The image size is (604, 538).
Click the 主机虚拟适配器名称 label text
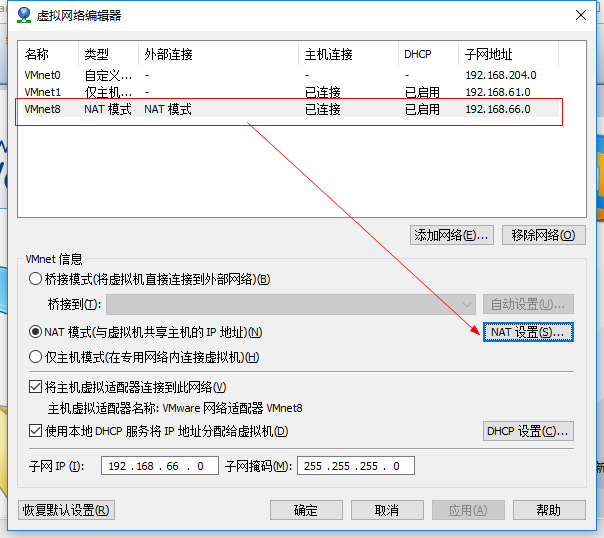[x=103, y=408]
